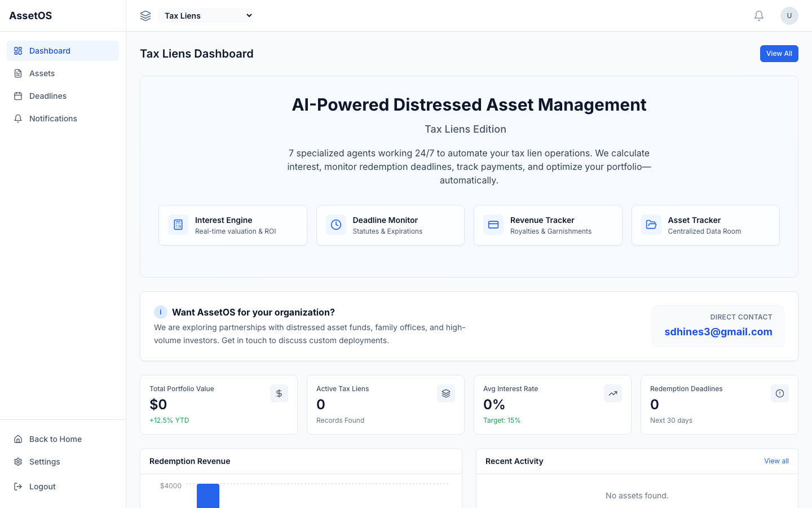Click the Assets document icon in the sidebar

point(18,73)
